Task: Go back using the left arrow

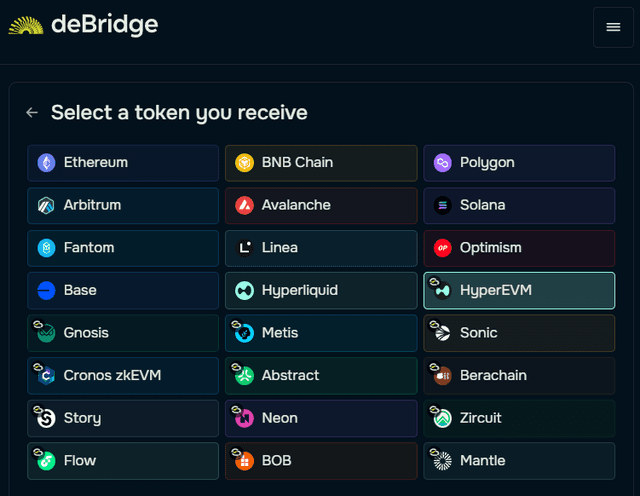Action: click(x=32, y=112)
